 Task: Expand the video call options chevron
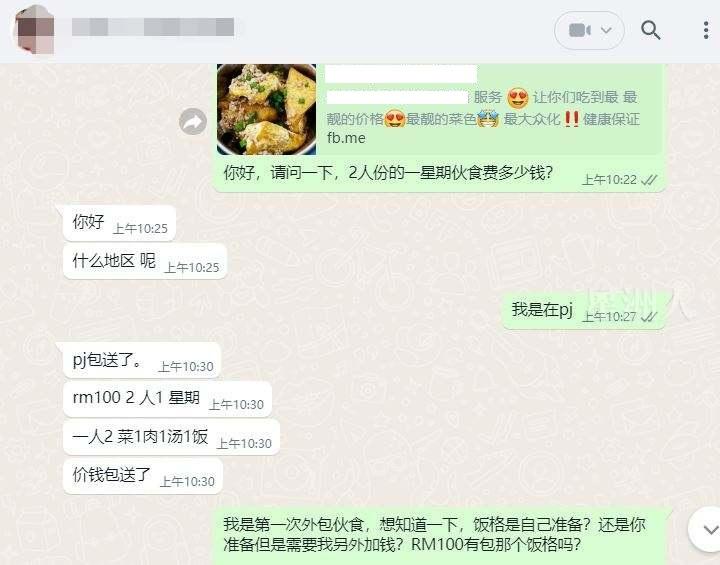click(x=606, y=30)
